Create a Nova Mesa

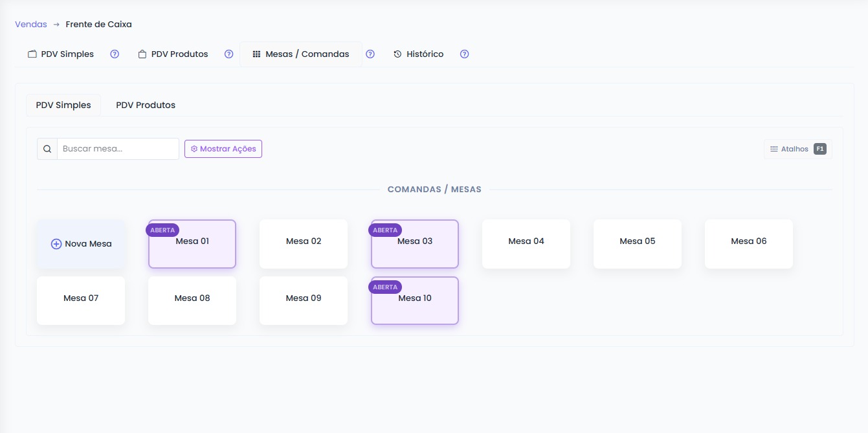tap(81, 244)
